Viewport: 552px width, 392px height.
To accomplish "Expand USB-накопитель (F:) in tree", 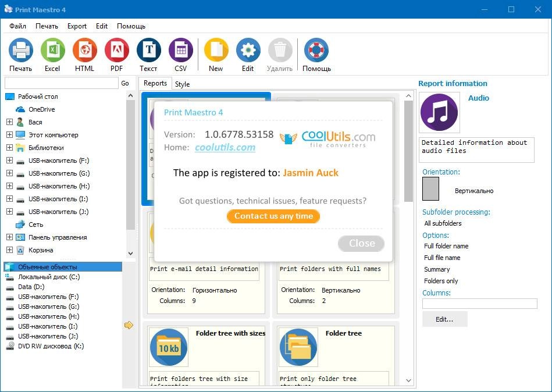I will [9, 161].
